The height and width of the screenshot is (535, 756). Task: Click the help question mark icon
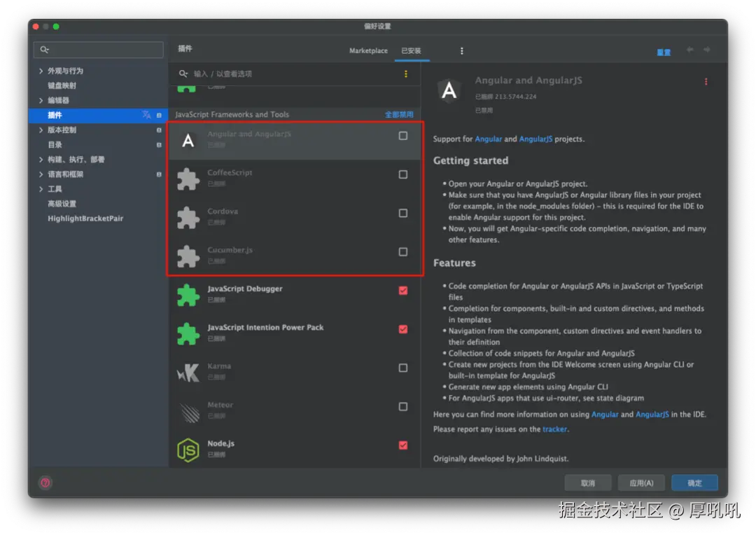pos(45,482)
